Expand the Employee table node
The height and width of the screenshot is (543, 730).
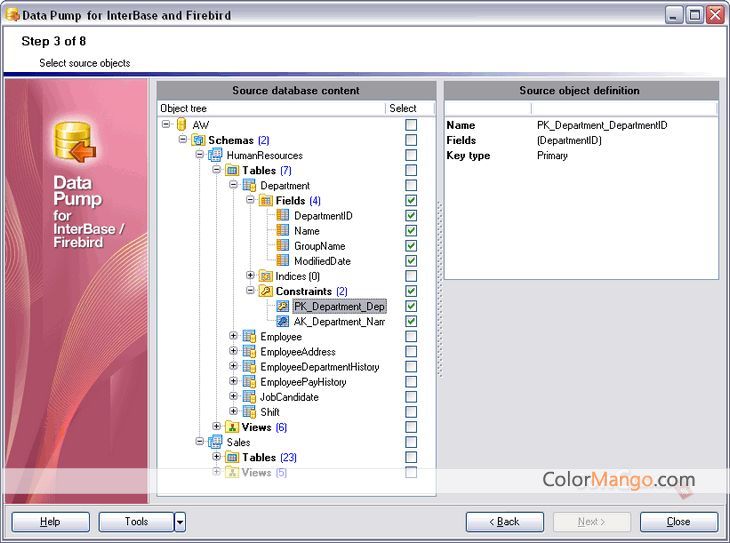coord(233,335)
